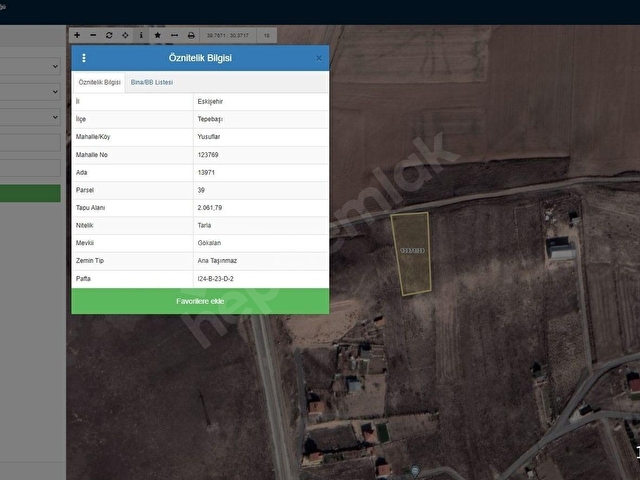Select the Ana Taşınmaz value
Screen dimensions: 640x480
pyautogui.click(x=261, y=261)
